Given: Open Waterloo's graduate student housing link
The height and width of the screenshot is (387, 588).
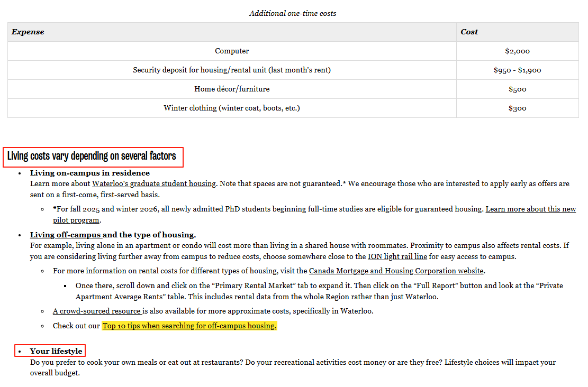Looking at the screenshot, I should pyautogui.click(x=154, y=183).
